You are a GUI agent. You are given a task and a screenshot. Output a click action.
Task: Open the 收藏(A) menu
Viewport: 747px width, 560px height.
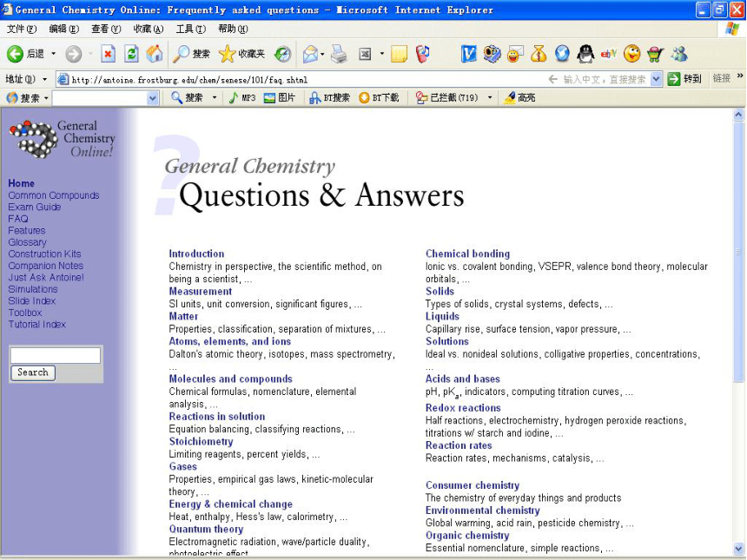tap(149, 29)
